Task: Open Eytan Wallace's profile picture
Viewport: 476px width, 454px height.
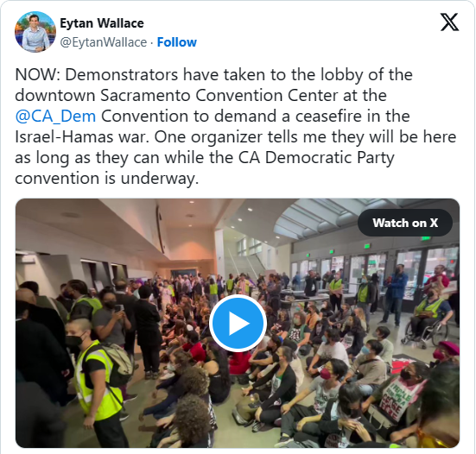Action: tap(35, 32)
